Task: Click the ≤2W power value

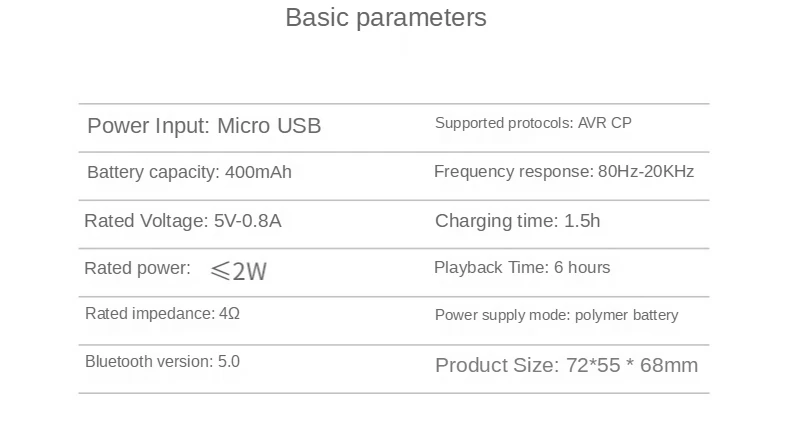Action: [239, 271]
